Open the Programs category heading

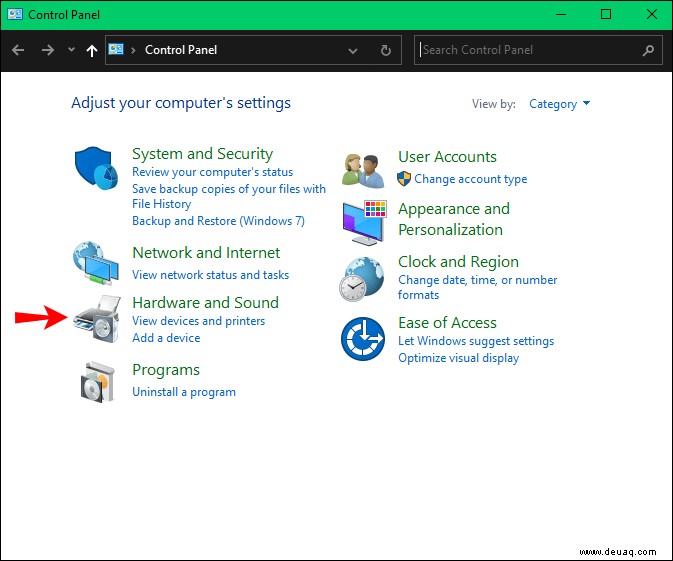(x=166, y=370)
